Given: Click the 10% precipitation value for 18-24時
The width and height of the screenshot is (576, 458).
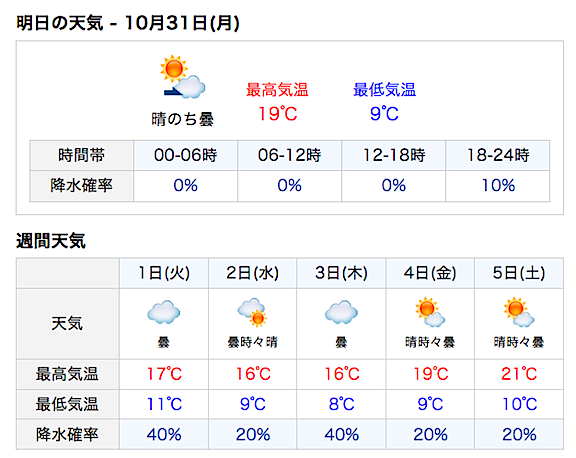Looking at the screenshot, I should coord(498,185).
